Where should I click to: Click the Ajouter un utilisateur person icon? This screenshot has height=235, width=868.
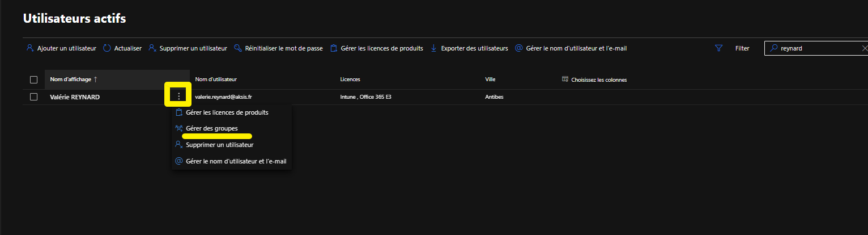[30, 48]
